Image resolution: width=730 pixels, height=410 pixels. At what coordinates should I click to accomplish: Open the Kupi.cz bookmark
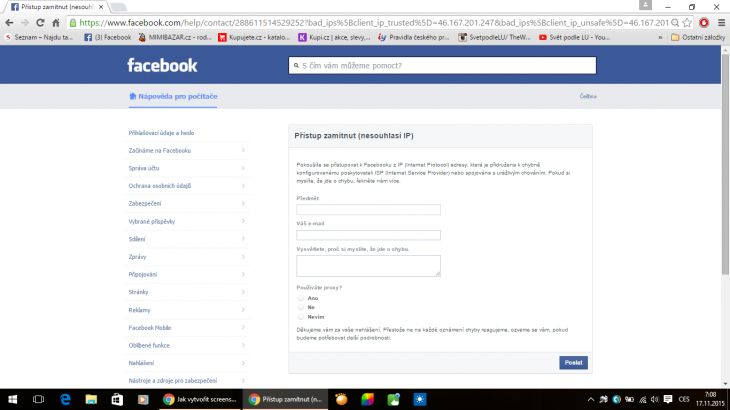(x=334, y=37)
